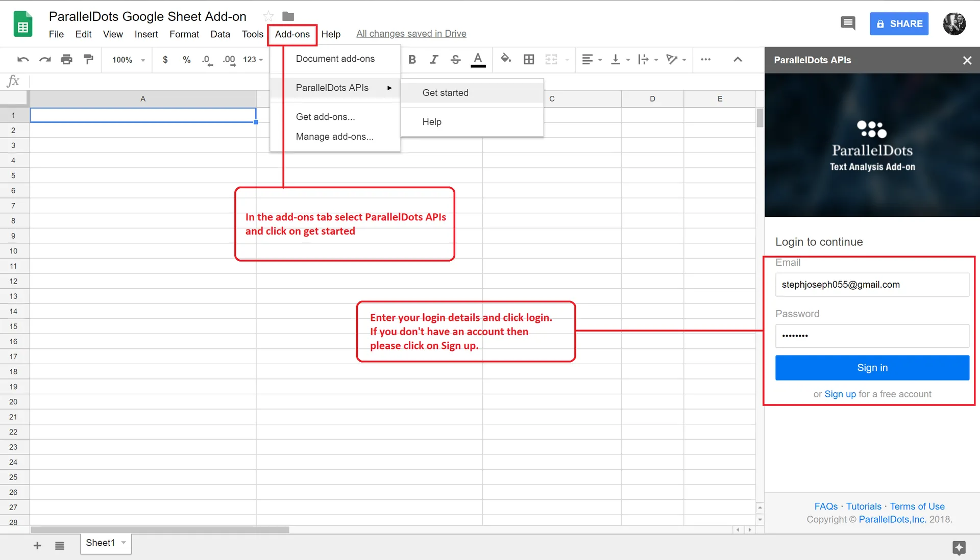The image size is (980, 560).
Task: Open the Data menu
Action: (220, 34)
